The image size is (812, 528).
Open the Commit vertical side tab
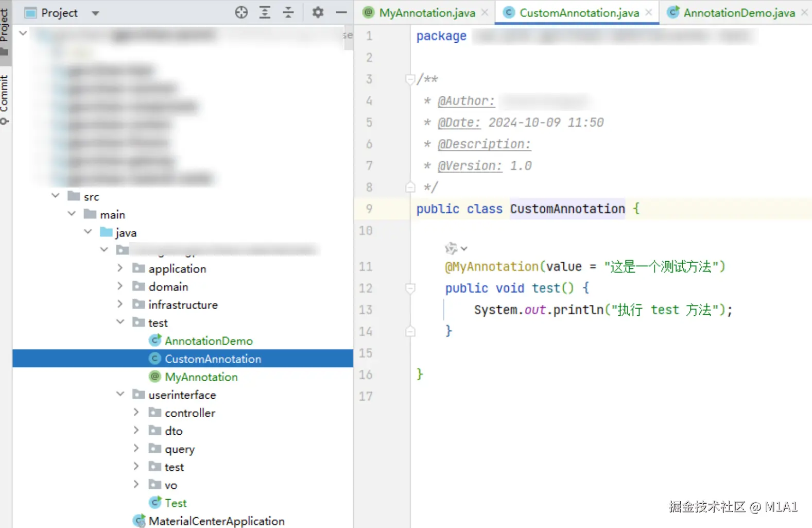[5, 99]
